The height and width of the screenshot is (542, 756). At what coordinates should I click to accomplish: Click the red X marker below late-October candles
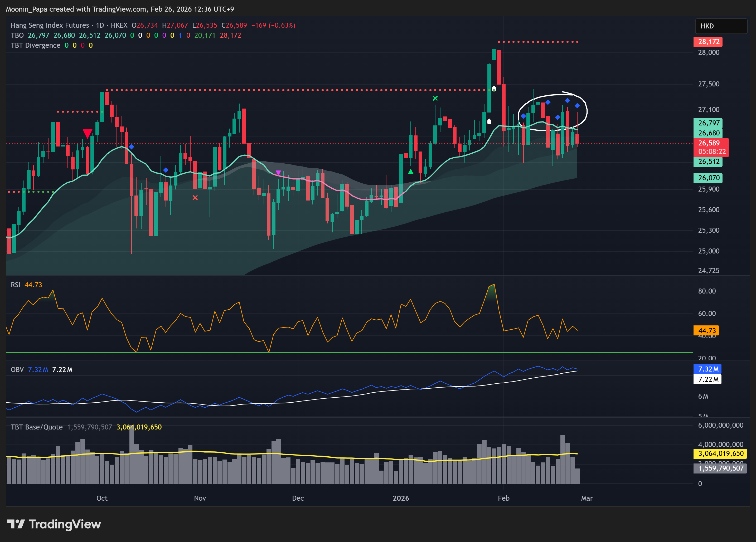pyautogui.click(x=195, y=198)
